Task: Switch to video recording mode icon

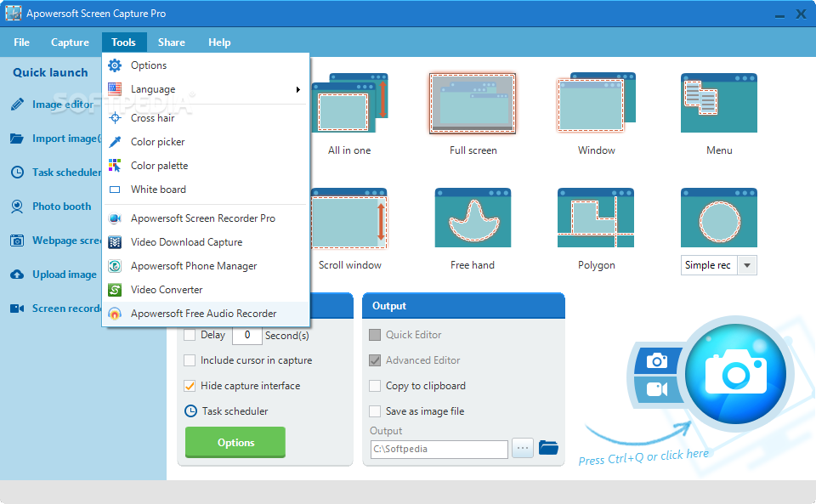Action: click(657, 388)
